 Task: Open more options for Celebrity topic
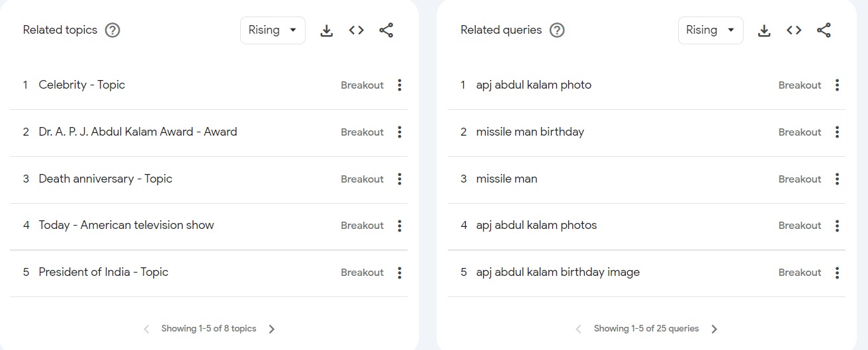coord(400,85)
